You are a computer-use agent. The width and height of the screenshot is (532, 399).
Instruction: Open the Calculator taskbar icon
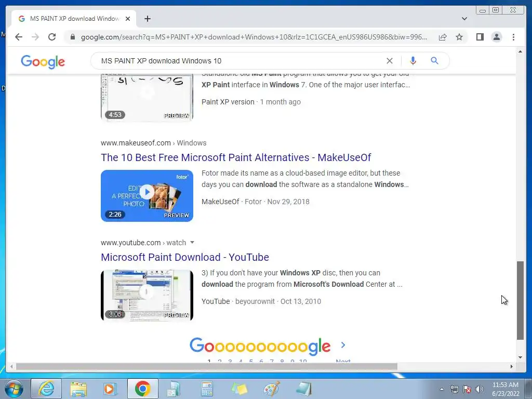[x=207, y=389]
